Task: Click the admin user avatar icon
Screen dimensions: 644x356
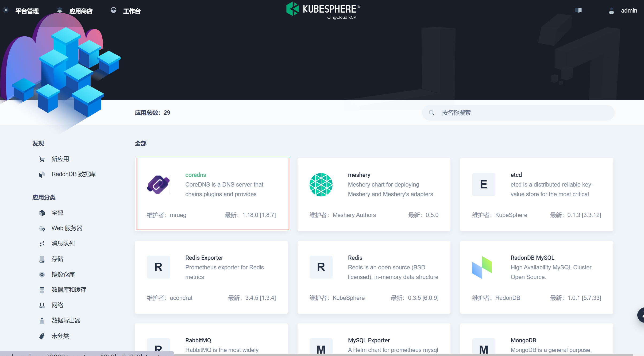Action: (611, 11)
